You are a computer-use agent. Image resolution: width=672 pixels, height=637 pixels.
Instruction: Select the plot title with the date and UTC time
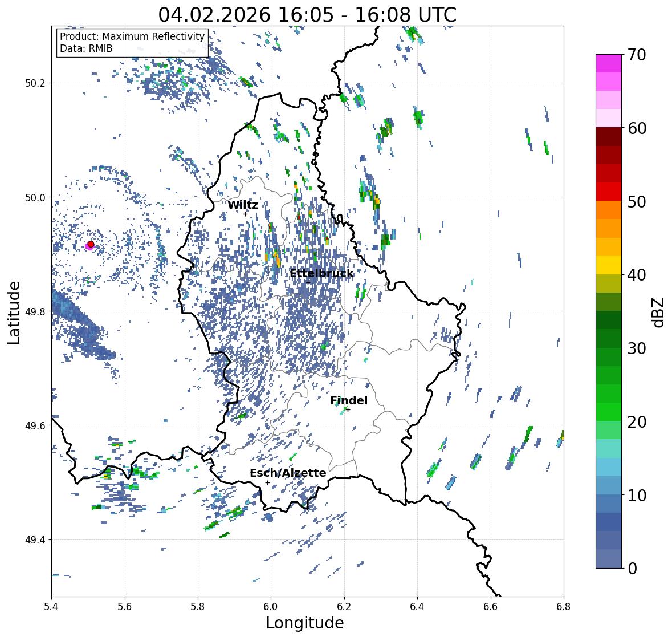[x=307, y=15]
